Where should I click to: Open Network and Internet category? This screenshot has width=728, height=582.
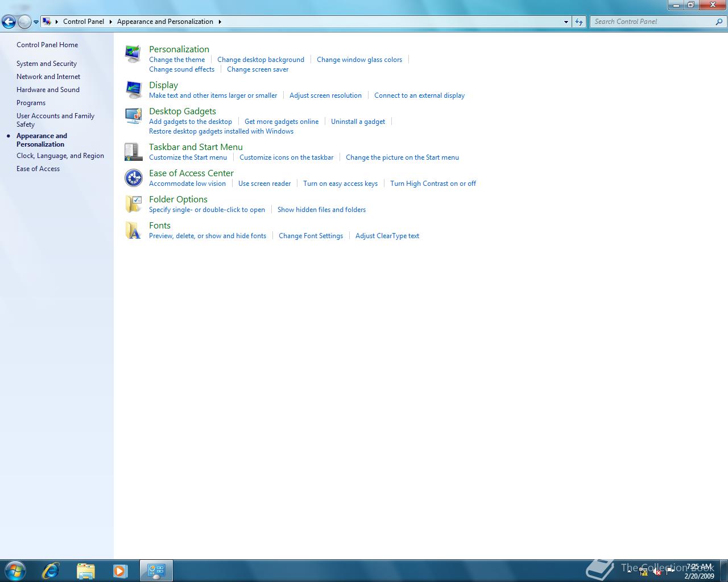click(48, 77)
